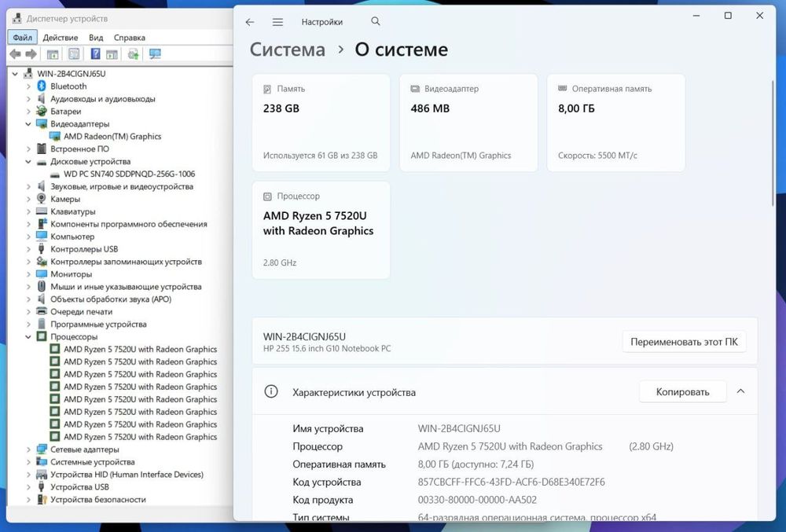Open the Память 238 GB storage card
Screen dimensions: 786x532
click(x=321, y=123)
